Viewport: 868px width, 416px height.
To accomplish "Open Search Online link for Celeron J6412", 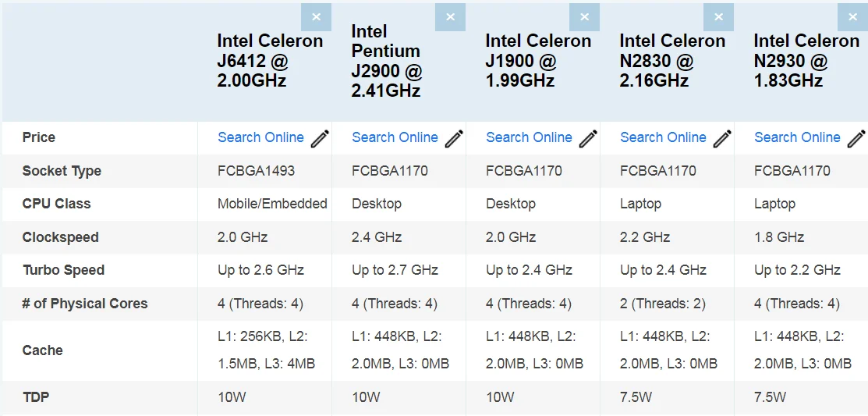I will point(260,137).
